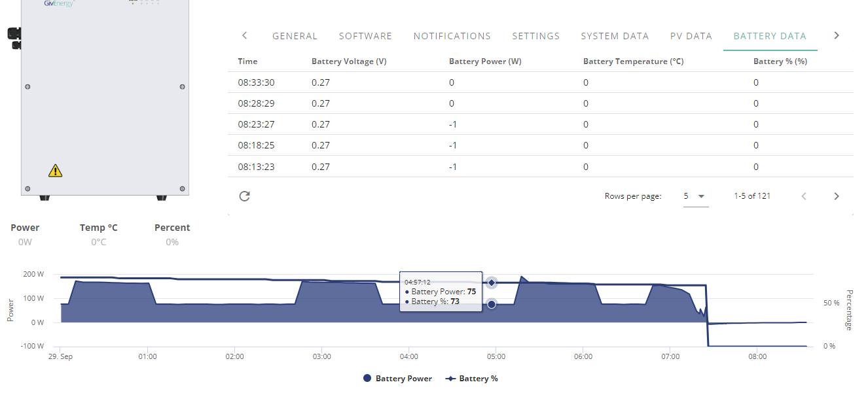The width and height of the screenshot is (868, 395).
Task: Open the Rows per page dropdown
Action: point(696,196)
